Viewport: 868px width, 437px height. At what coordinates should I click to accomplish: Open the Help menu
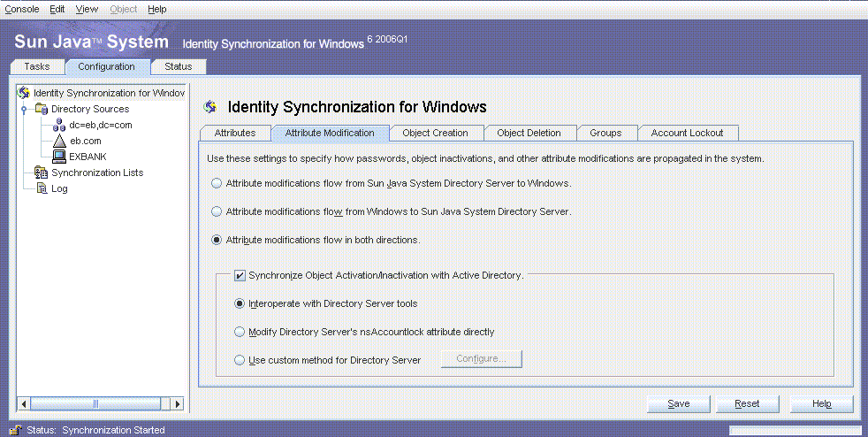(x=157, y=9)
